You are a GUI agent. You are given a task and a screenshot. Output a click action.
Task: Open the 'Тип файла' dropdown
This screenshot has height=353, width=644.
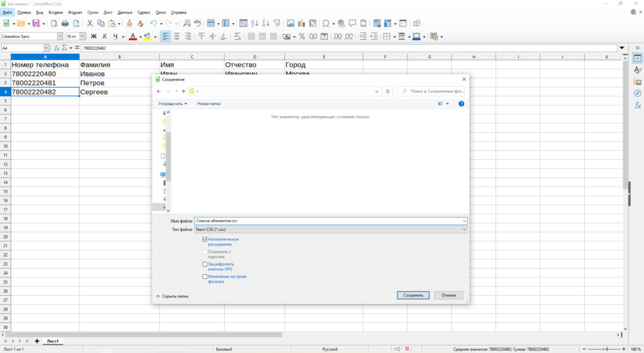[330, 230]
